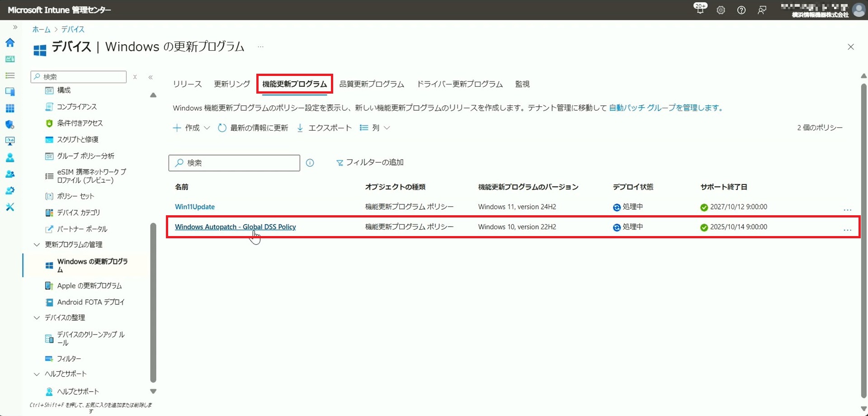Screen dimensions: 868x416
Task: Open troubleshooting wrench icon in left rail
Action: click(x=10, y=207)
